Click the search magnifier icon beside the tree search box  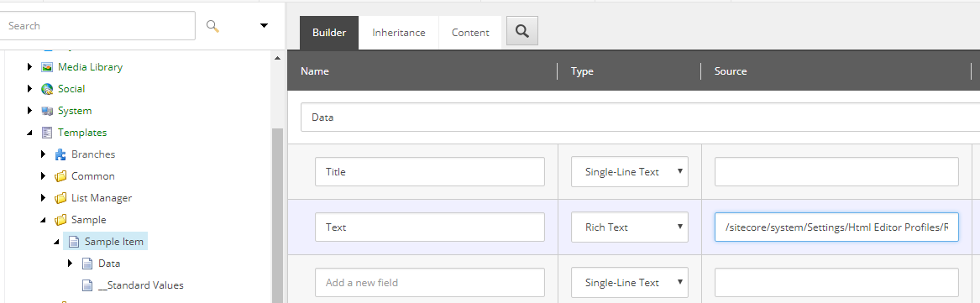click(x=212, y=26)
